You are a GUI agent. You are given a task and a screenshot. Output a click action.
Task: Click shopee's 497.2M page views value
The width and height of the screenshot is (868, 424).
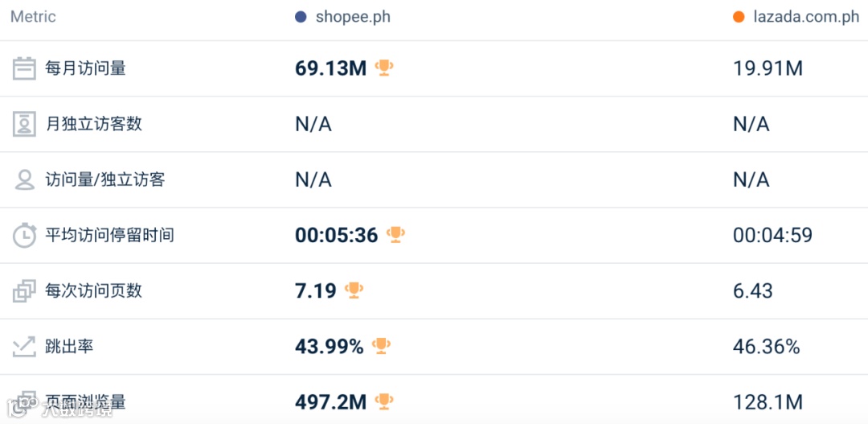click(330, 401)
